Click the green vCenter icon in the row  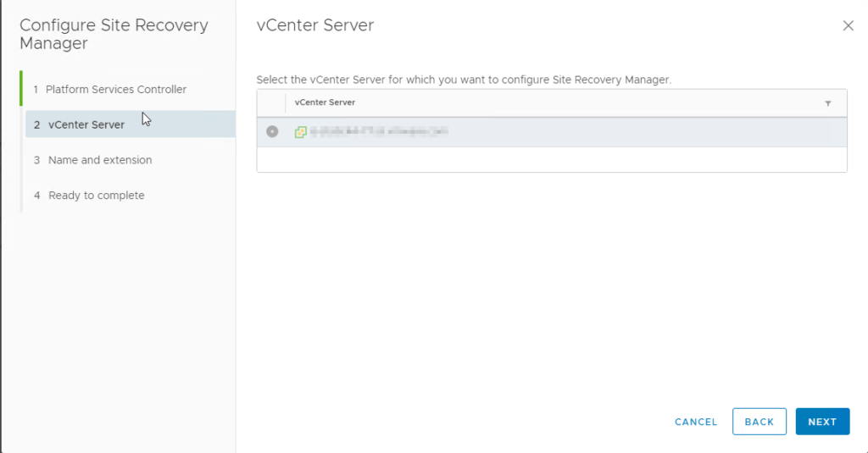coord(300,132)
